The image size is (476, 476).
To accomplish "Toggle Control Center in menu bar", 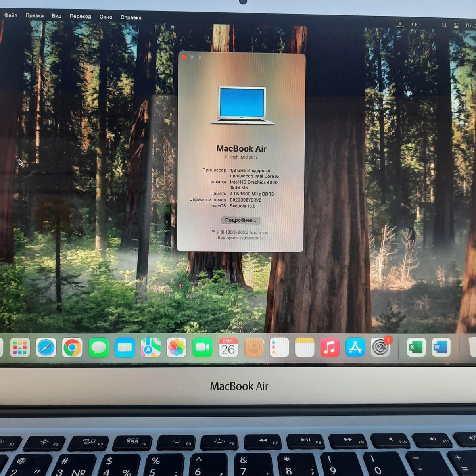I will coord(457,25).
